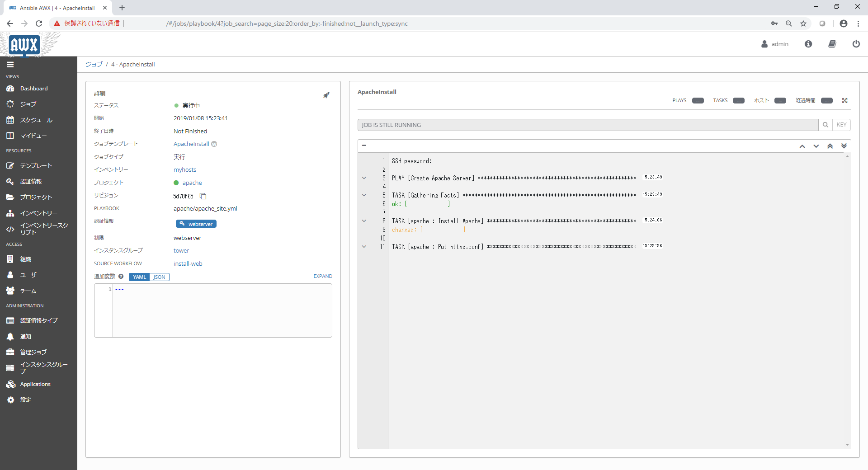Collapse the sidebar with hamburger icon
Screen dimensions: 868x470
point(10,65)
